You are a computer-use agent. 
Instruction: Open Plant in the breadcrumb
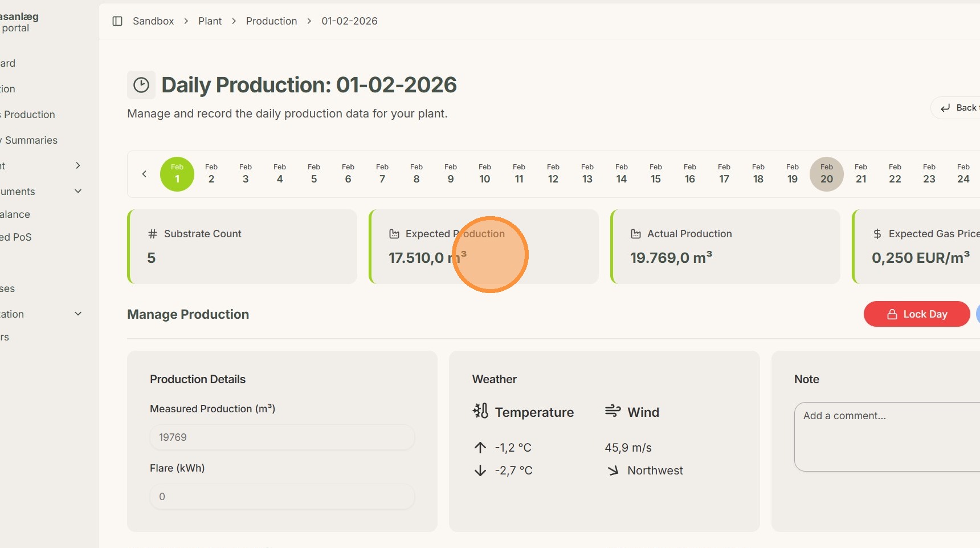[210, 21]
